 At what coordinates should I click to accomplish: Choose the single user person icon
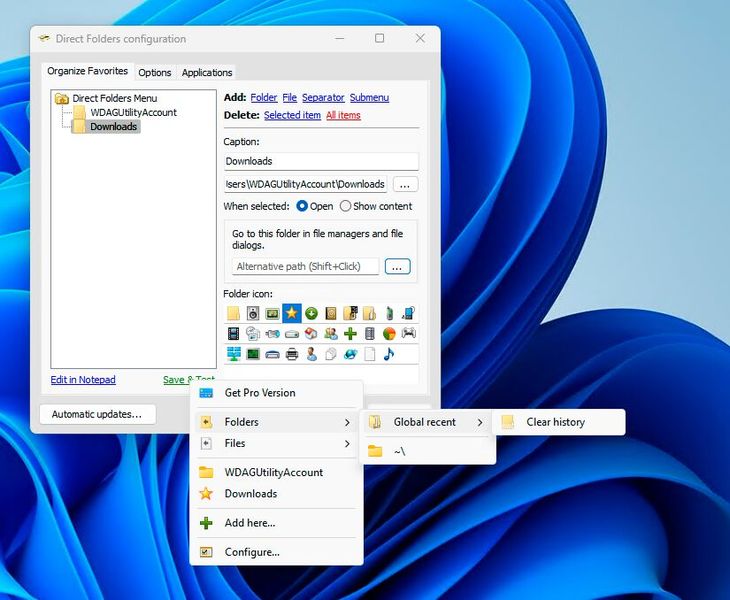tap(311, 354)
